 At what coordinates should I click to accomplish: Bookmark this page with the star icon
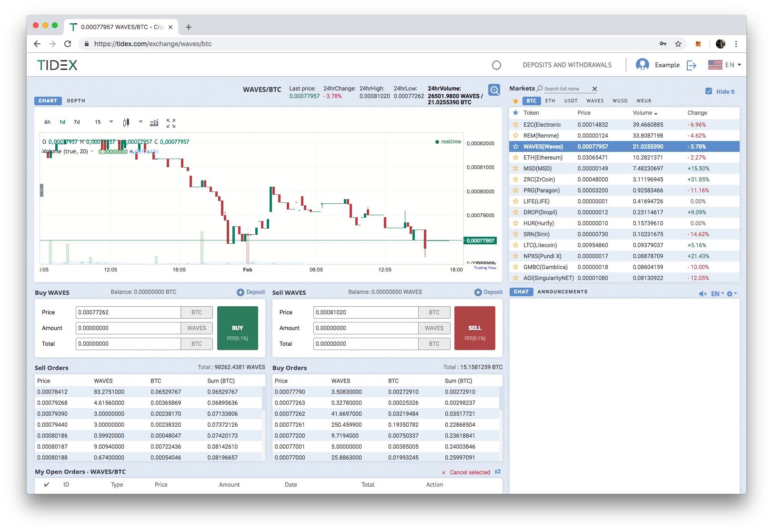[x=678, y=44]
